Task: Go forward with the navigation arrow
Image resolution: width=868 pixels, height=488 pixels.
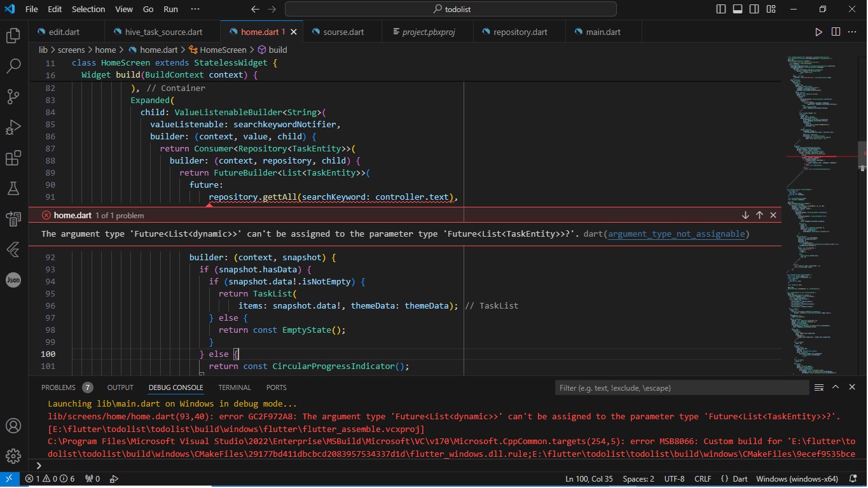Action: [272, 10]
